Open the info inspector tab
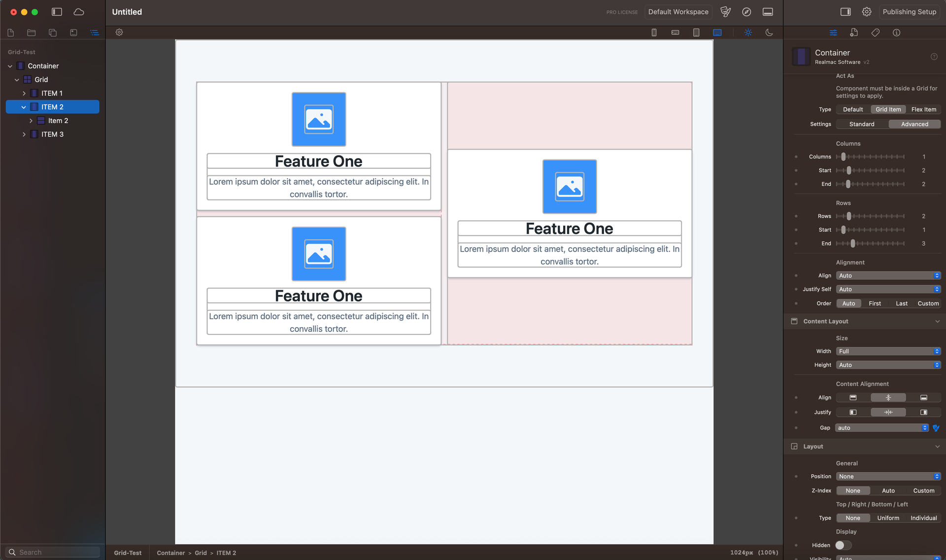The width and height of the screenshot is (946, 560). (897, 33)
